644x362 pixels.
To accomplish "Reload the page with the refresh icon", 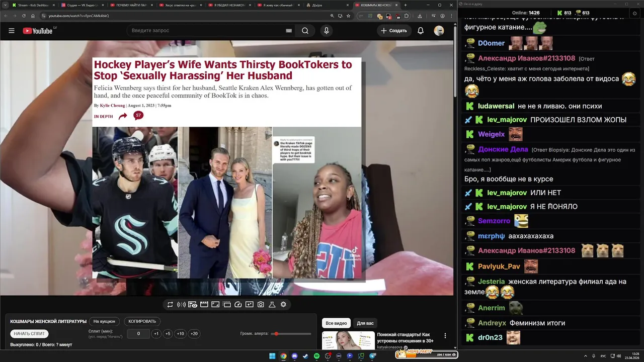I will (x=24, y=16).
